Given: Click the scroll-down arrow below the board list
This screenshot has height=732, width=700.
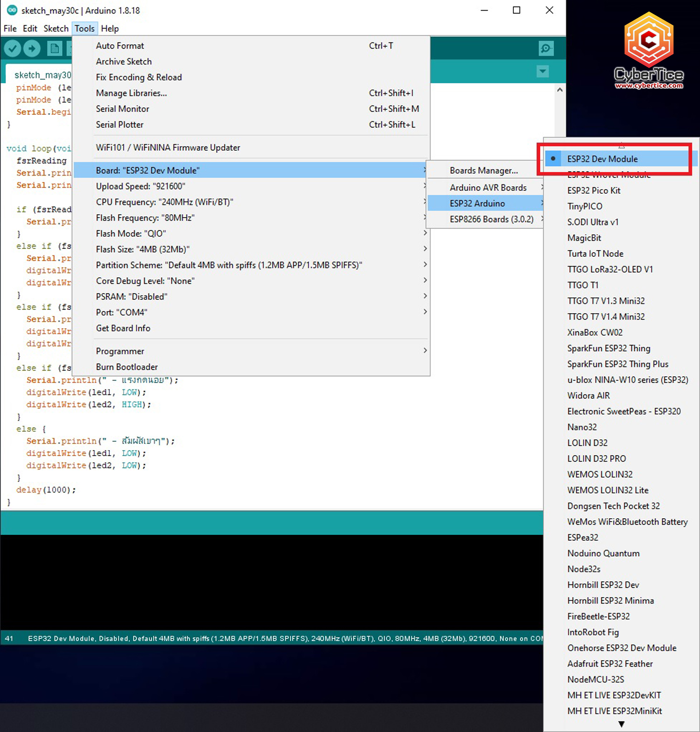Looking at the screenshot, I should coord(621,724).
